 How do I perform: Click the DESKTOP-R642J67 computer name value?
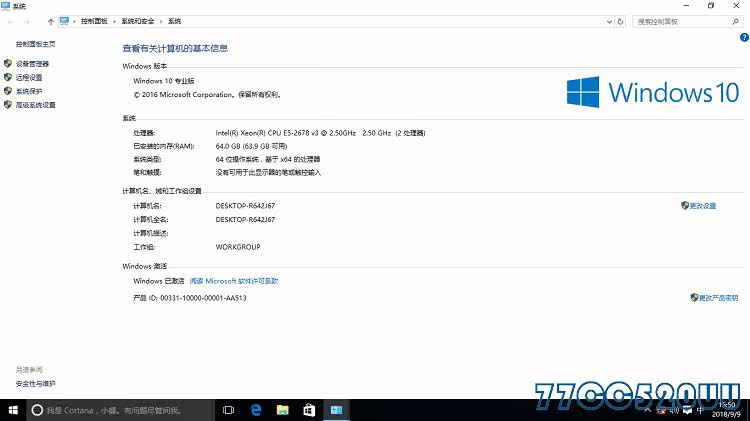point(245,206)
